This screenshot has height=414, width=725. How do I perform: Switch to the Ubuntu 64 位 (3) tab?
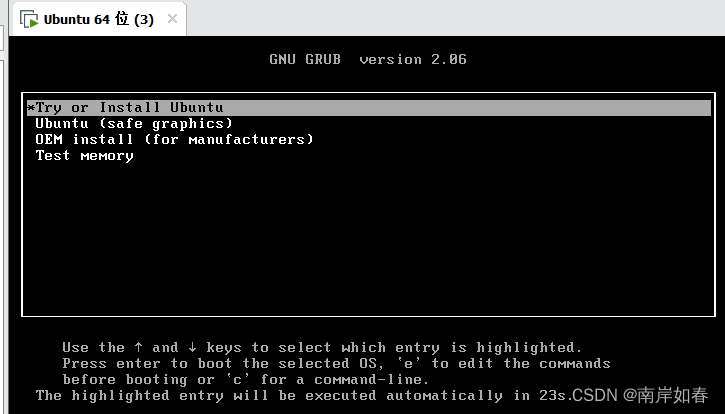pos(98,19)
